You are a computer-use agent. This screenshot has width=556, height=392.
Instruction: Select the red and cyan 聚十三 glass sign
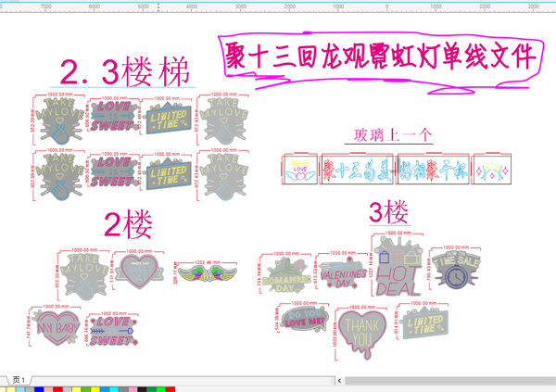358,170
